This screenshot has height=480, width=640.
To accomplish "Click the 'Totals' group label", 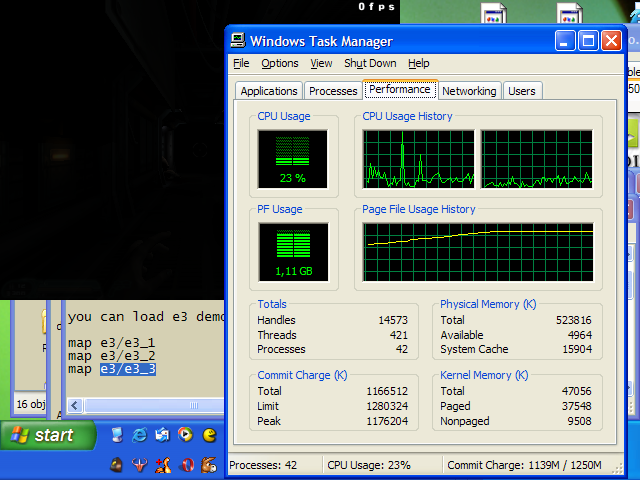I will pyautogui.click(x=272, y=304).
